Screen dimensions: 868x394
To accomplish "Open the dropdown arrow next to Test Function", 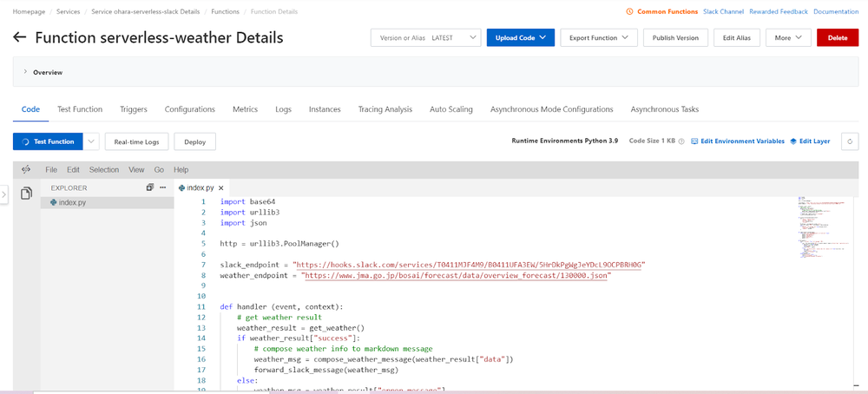I will 91,141.
